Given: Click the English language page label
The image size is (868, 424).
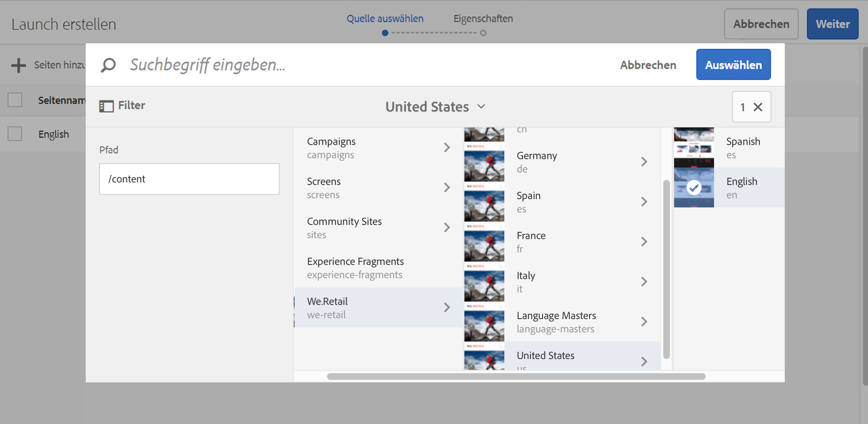Looking at the screenshot, I should coord(742,182).
